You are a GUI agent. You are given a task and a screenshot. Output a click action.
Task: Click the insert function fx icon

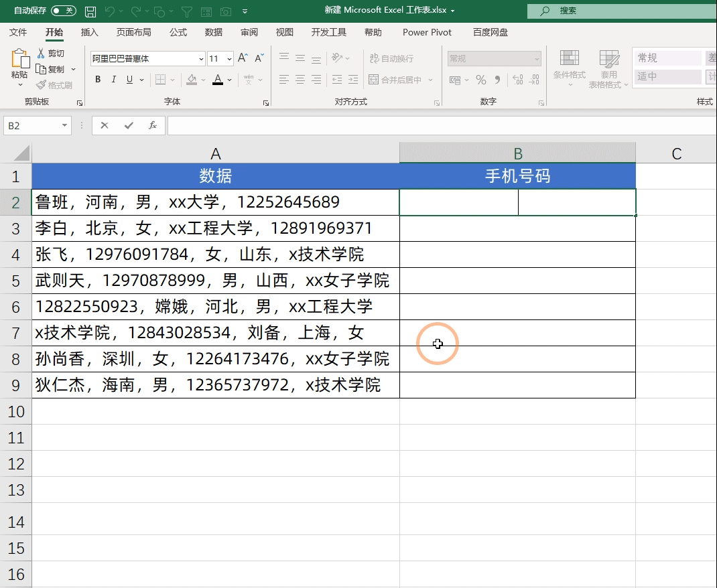(x=153, y=125)
